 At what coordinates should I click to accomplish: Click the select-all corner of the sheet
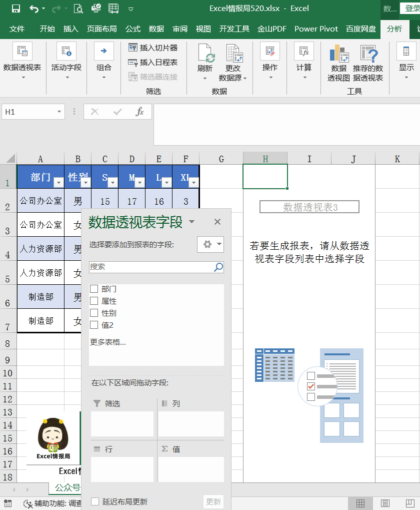(x=10, y=158)
